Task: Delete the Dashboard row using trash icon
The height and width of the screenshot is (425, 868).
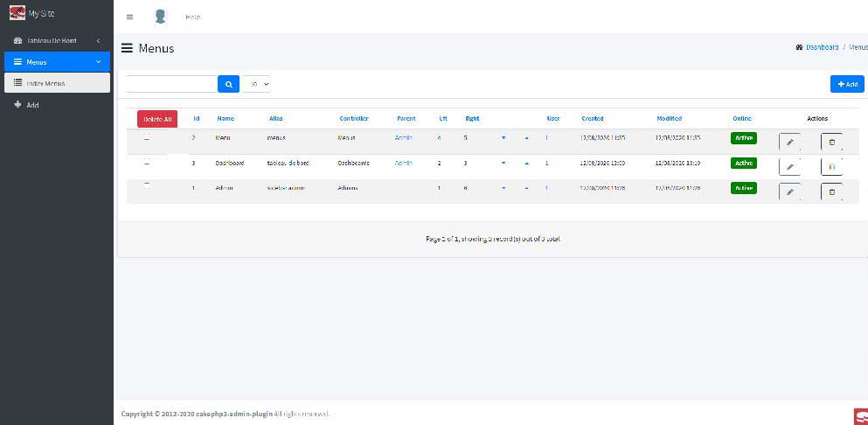Action: click(831, 166)
